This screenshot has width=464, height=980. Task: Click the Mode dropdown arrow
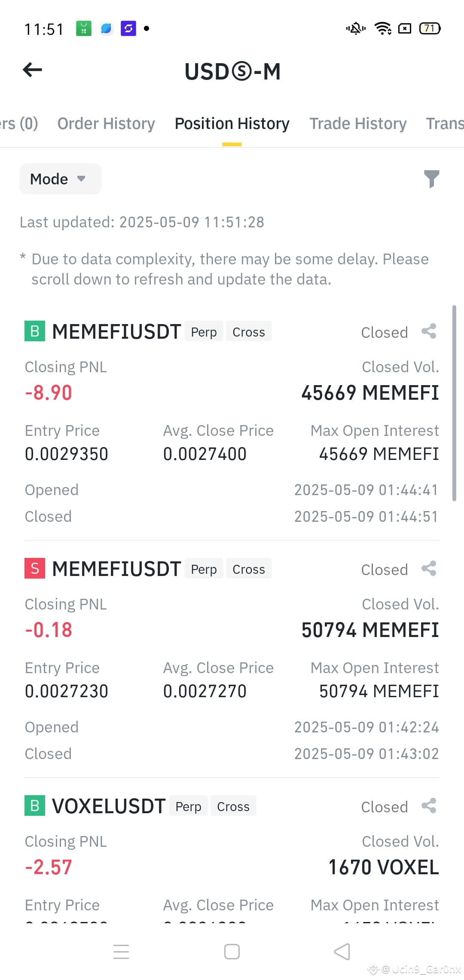pos(81,179)
